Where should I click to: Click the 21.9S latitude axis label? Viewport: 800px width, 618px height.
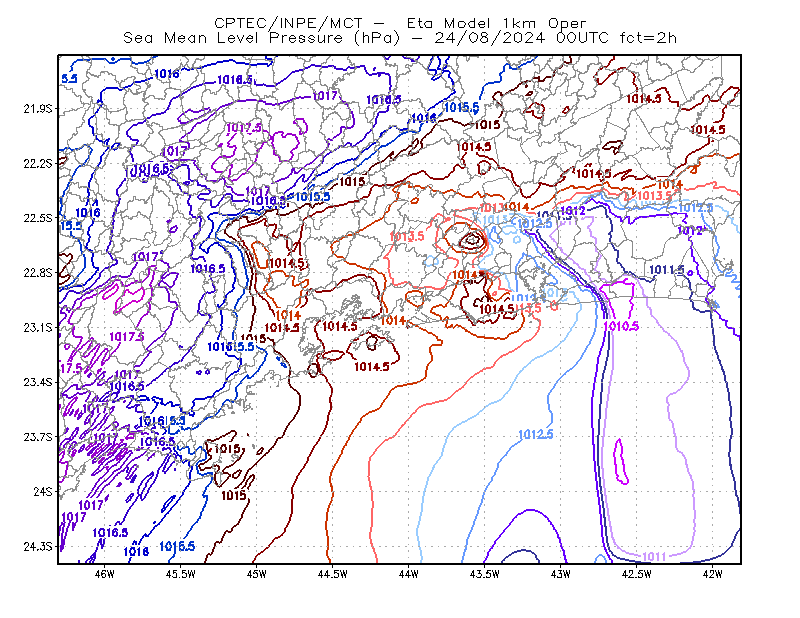click(x=37, y=109)
